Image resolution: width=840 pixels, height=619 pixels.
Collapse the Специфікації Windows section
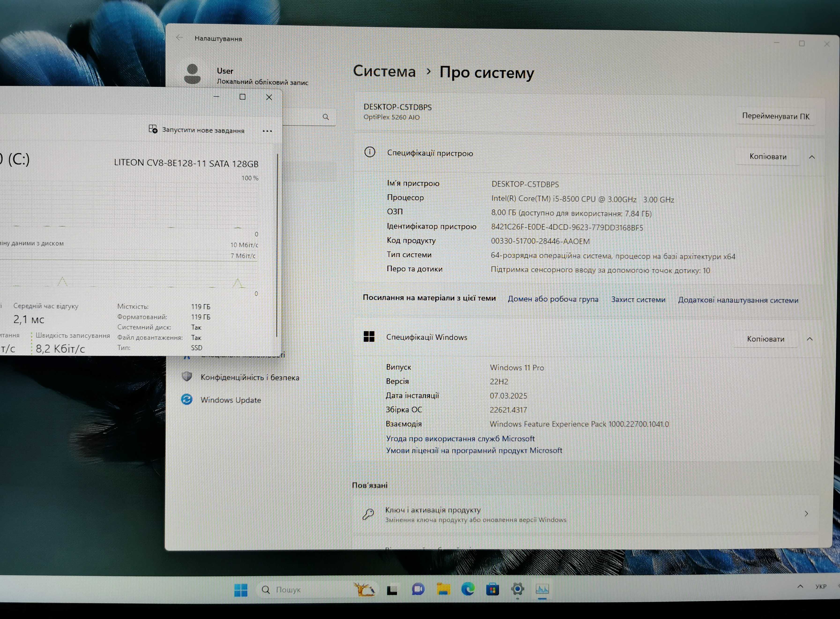pyautogui.click(x=809, y=339)
